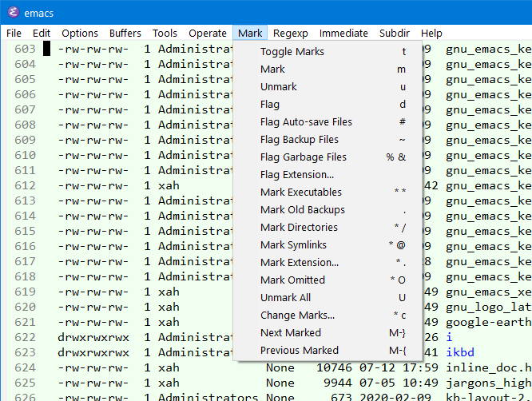Open the Regexp menu in menu bar
This screenshot has width=532, height=401.
[x=291, y=34]
